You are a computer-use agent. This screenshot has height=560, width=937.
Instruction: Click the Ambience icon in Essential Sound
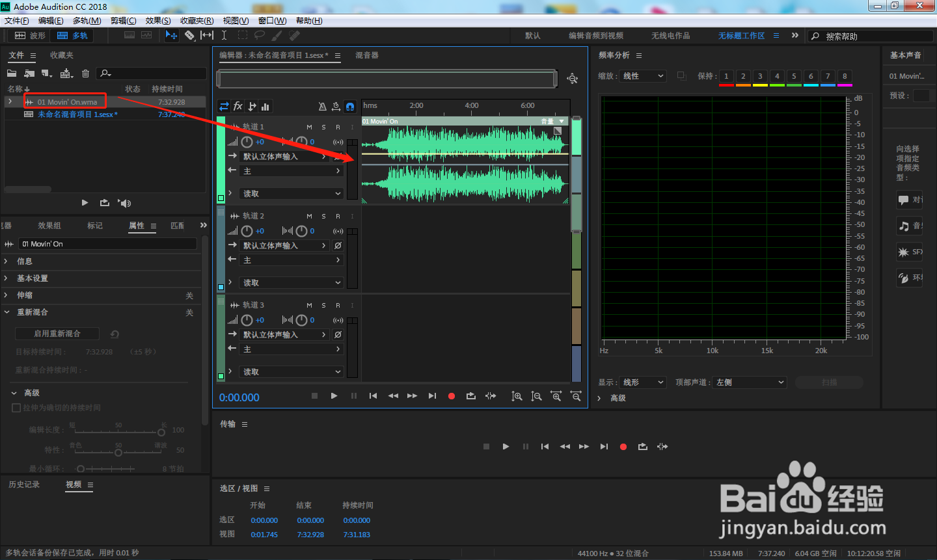tap(903, 278)
